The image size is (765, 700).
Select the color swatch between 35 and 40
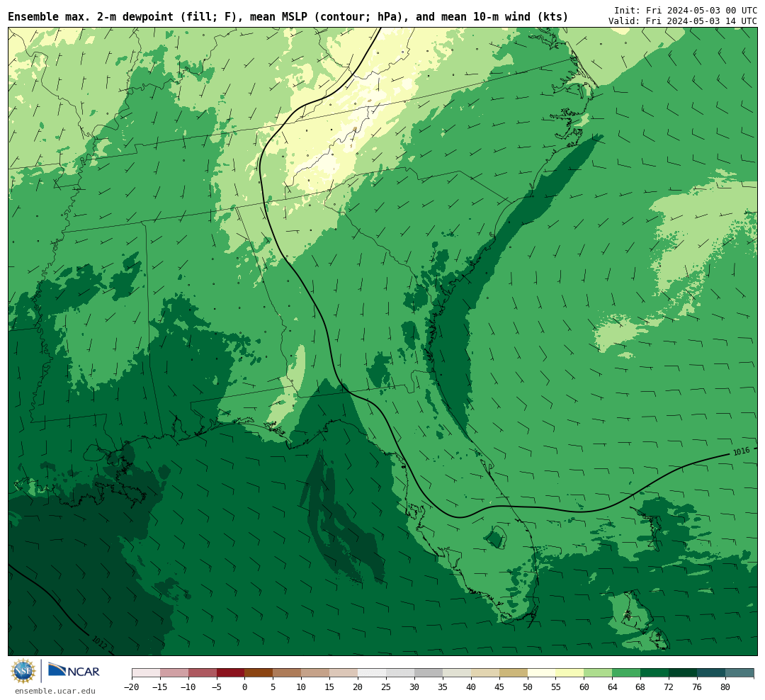(457, 673)
